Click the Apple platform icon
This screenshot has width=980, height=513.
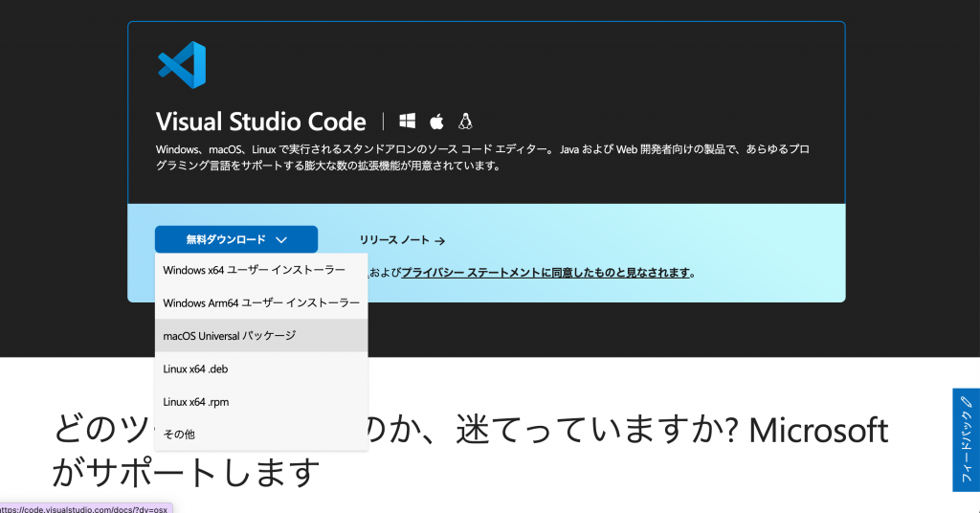point(436,122)
